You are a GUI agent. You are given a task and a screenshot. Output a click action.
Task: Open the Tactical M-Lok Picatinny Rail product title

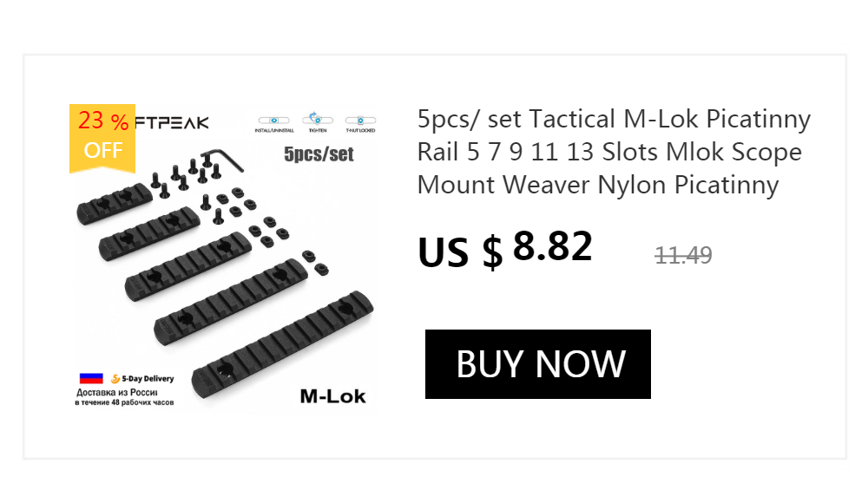coord(613,152)
